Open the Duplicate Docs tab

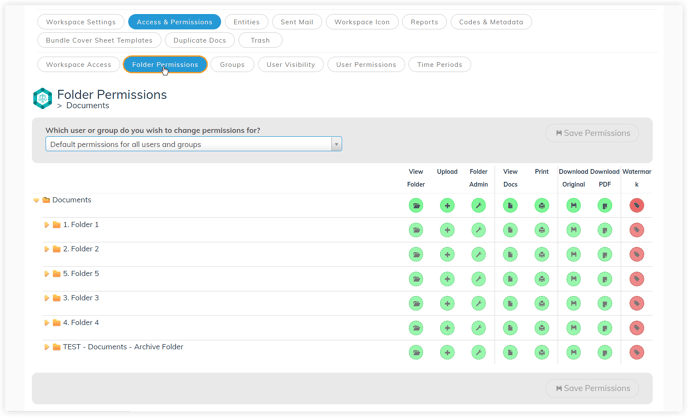pos(200,40)
